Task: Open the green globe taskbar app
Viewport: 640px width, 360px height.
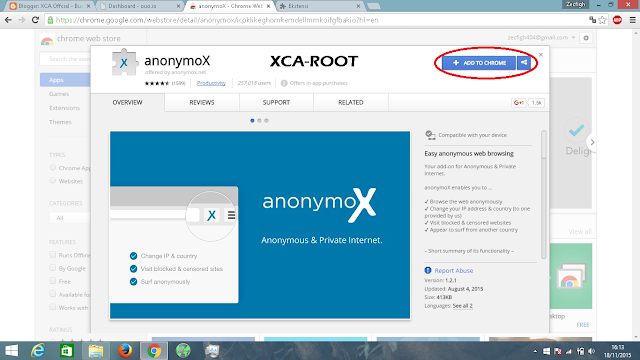Action: click(x=183, y=351)
